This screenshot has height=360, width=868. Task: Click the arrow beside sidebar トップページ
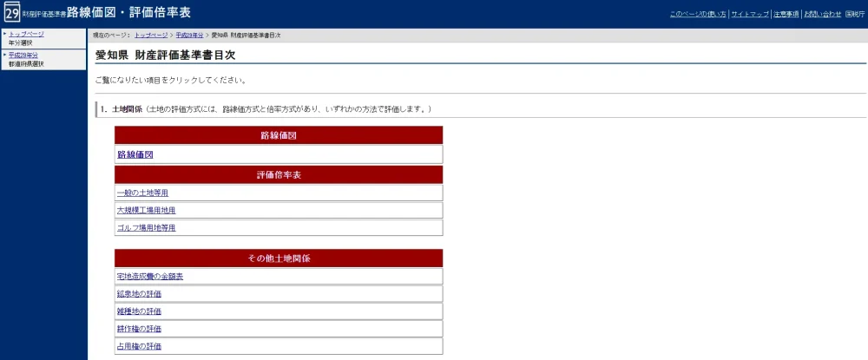(x=4, y=34)
